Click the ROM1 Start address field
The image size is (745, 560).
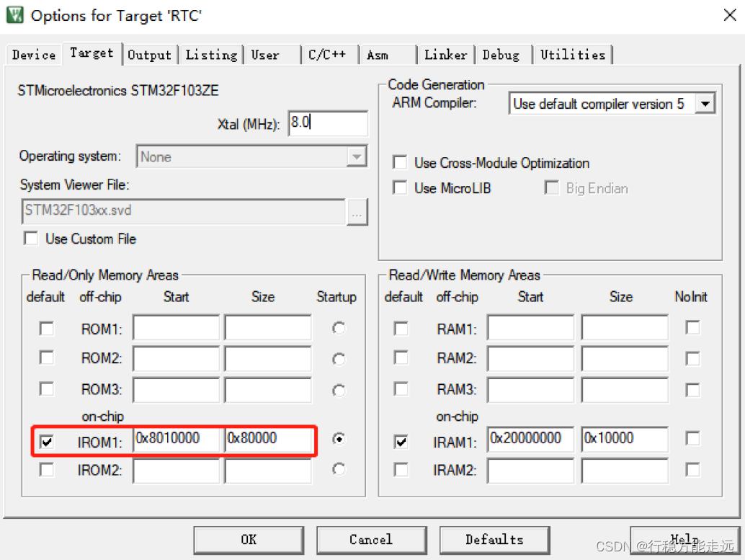pyautogui.click(x=177, y=327)
